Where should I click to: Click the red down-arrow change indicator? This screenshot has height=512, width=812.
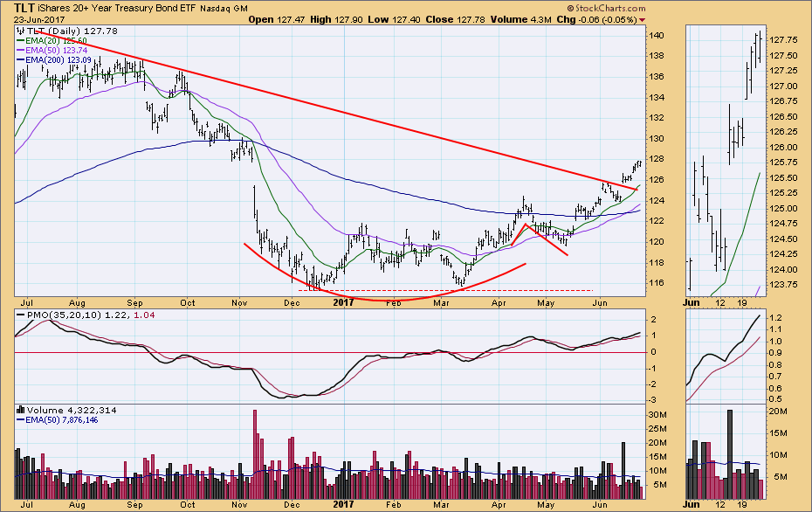pyautogui.click(x=642, y=20)
